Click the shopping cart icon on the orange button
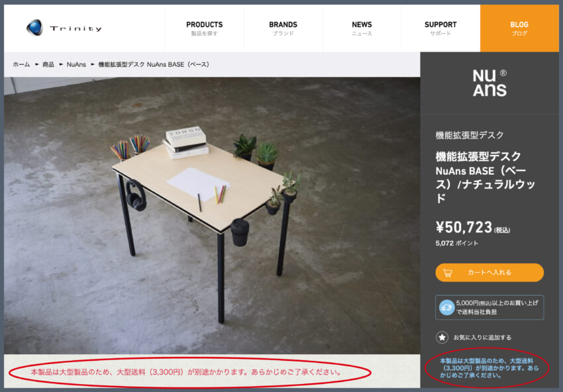Screen dimensions: 563x392 (447, 273)
